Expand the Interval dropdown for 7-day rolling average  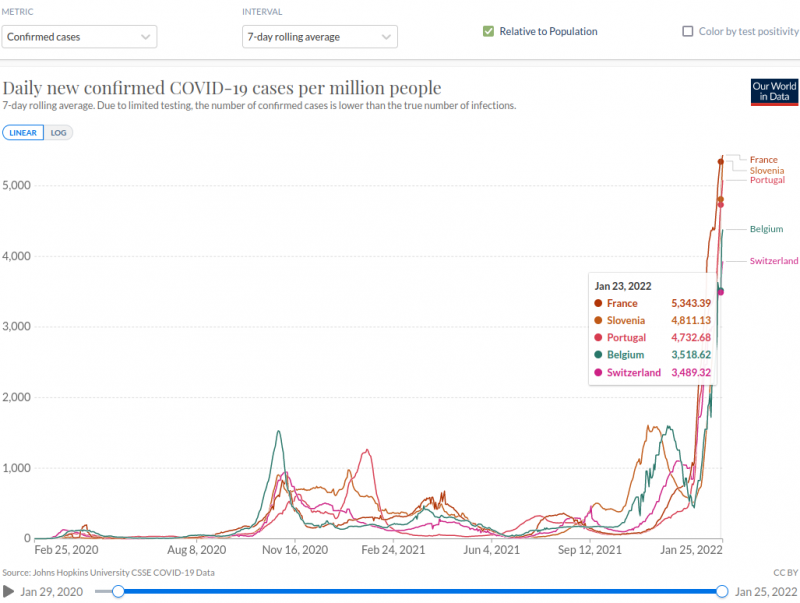pos(319,37)
